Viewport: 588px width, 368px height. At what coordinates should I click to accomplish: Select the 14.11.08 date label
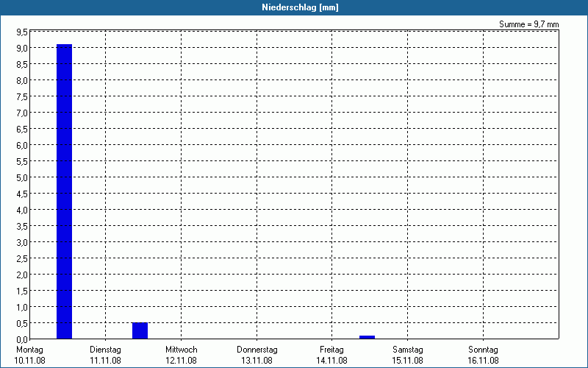pos(331,361)
